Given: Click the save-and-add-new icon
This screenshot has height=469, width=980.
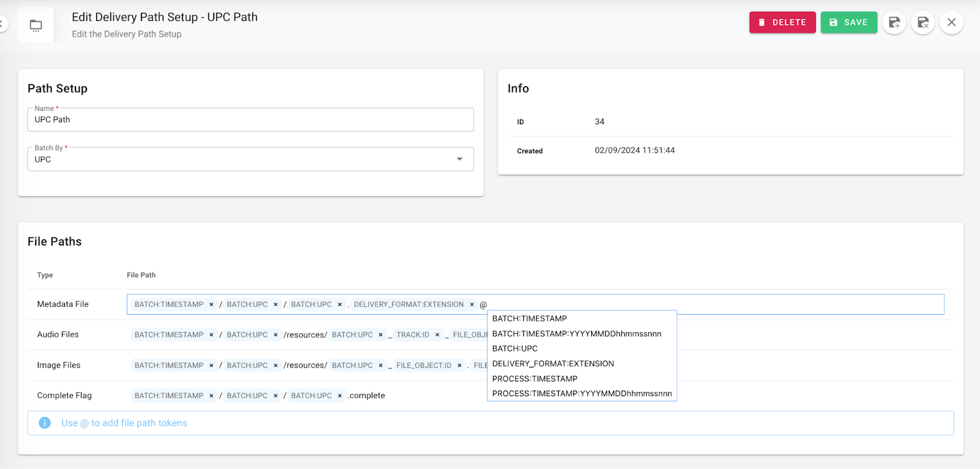Looking at the screenshot, I should click(894, 23).
